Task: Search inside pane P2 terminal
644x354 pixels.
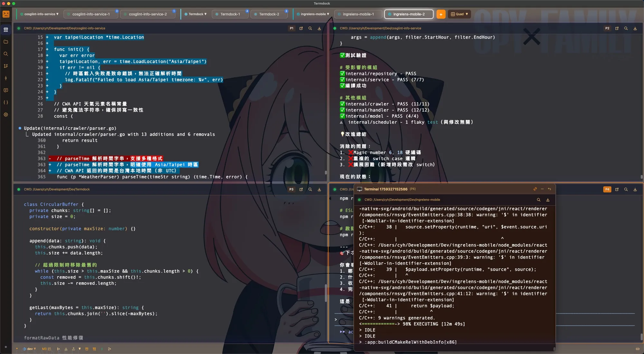Action: 626,28
